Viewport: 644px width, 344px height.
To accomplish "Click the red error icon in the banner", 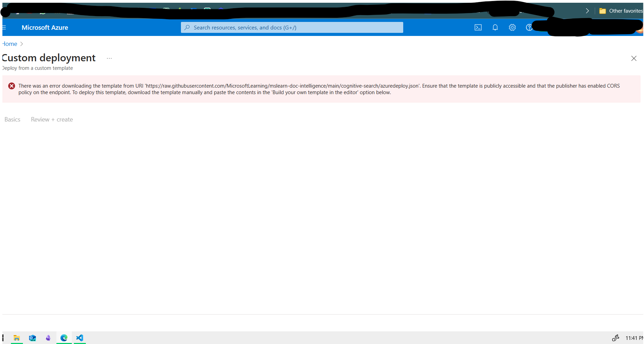I will (x=12, y=86).
